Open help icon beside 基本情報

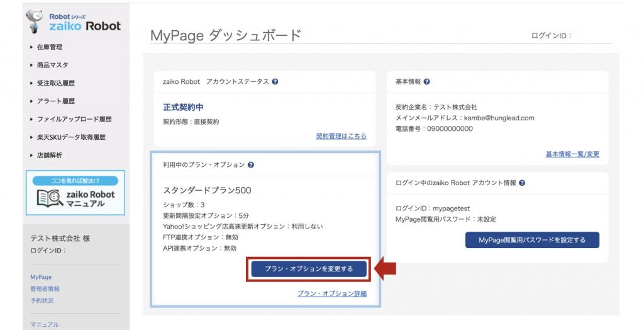tap(427, 81)
